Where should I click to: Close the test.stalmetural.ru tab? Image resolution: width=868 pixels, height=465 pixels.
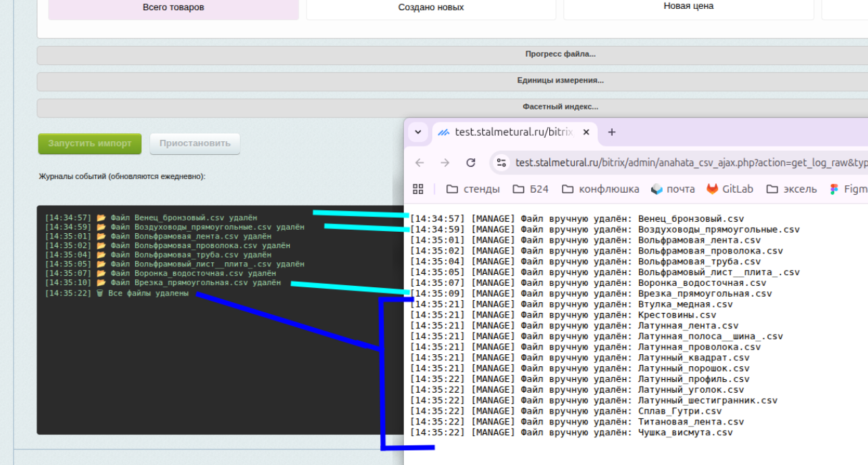pos(586,132)
